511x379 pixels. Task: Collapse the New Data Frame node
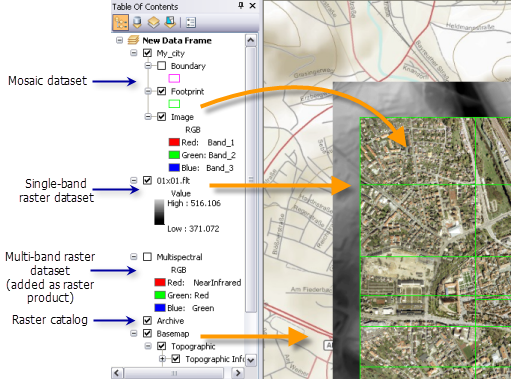[119, 40]
